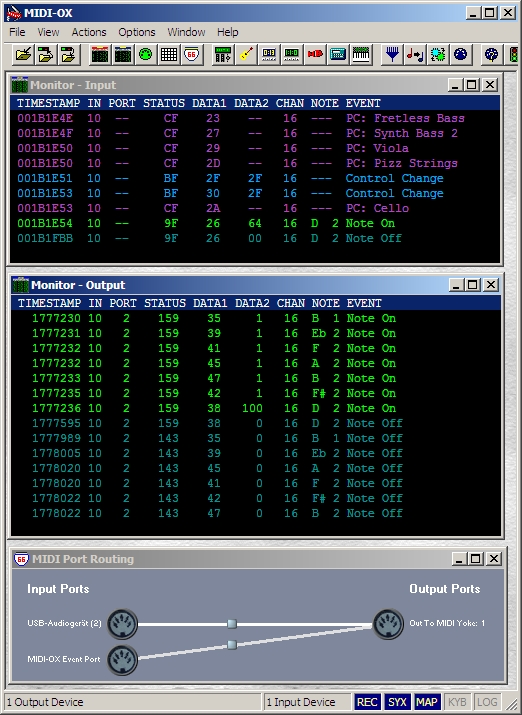Open the control panel sliders icon

point(223,55)
